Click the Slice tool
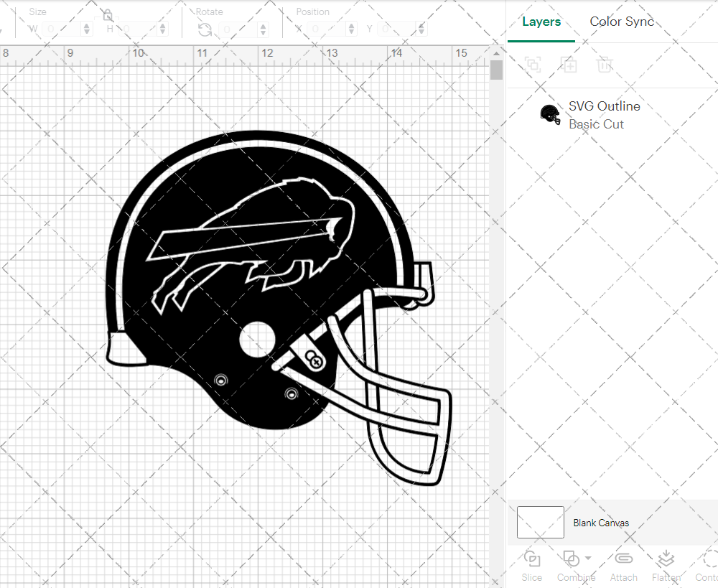Image resolution: width=718 pixels, height=588 pixels. 531,566
